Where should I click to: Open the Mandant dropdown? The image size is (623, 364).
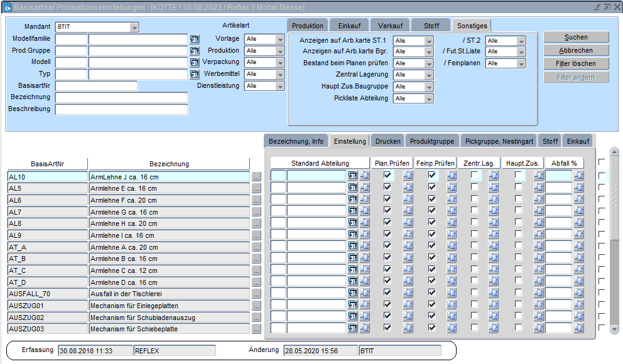point(134,28)
